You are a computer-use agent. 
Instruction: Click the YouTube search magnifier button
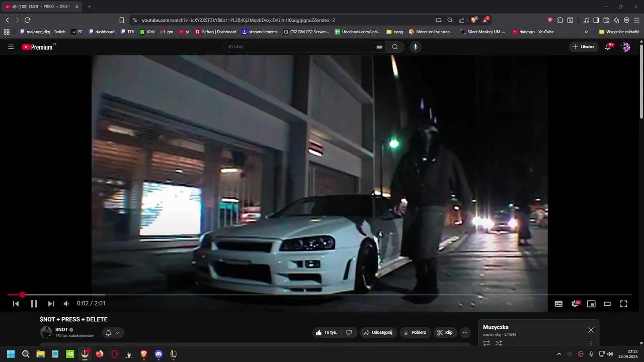[395, 47]
